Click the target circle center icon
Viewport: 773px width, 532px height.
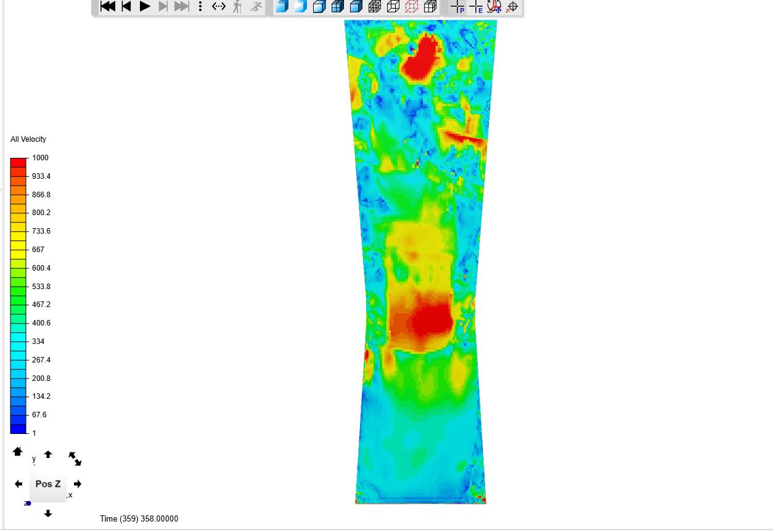[512, 7]
